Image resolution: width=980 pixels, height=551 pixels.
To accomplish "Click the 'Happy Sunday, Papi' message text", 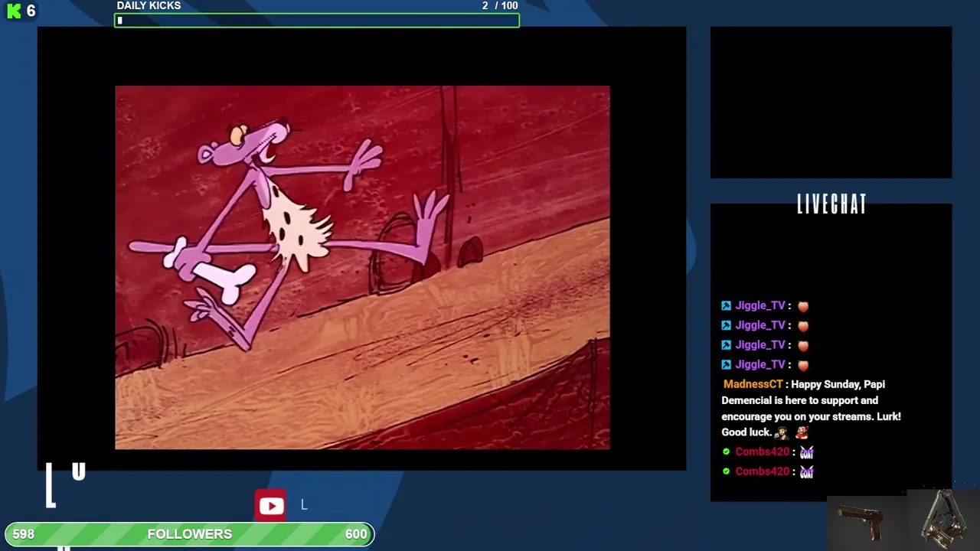I will (x=838, y=384).
